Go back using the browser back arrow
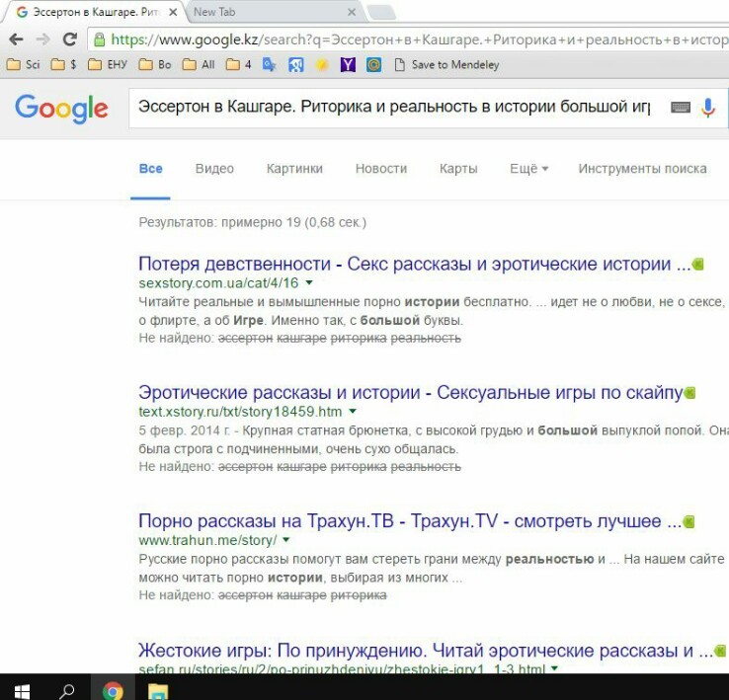The height and width of the screenshot is (700, 729). pyautogui.click(x=16, y=39)
